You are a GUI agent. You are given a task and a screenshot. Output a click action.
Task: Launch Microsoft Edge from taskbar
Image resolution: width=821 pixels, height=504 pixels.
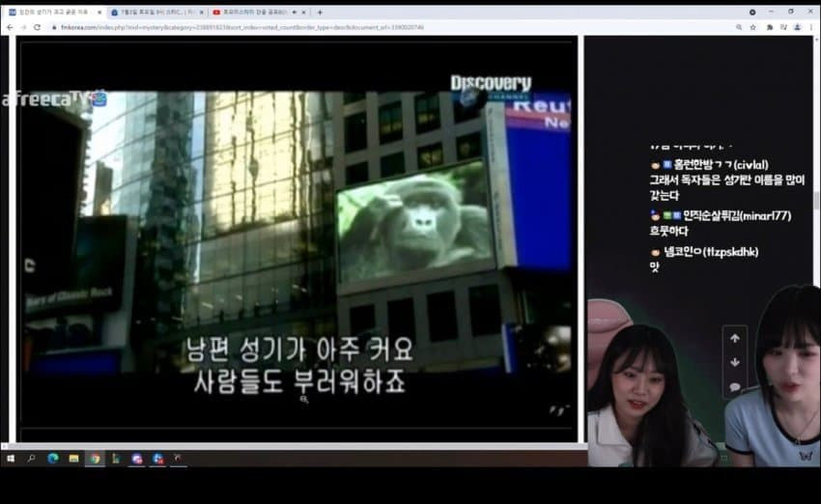point(53,459)
